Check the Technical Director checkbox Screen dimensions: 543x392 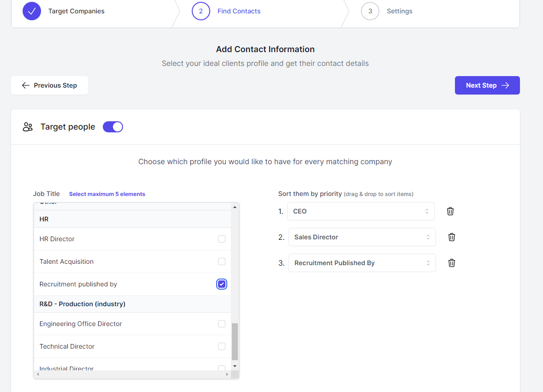[222, 346]
